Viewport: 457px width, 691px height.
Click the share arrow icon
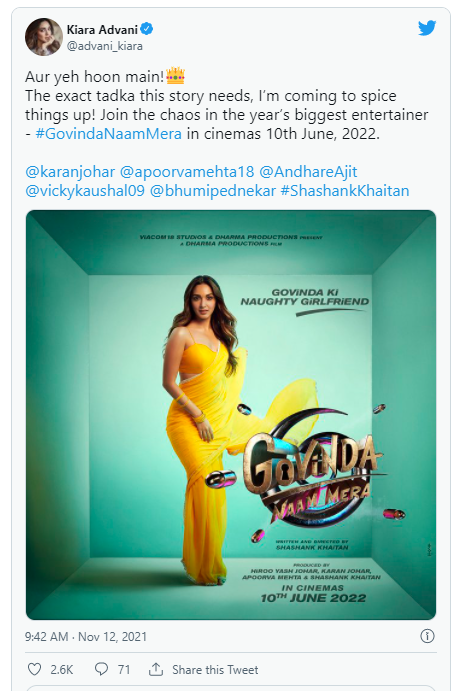[x=156, y=669]
